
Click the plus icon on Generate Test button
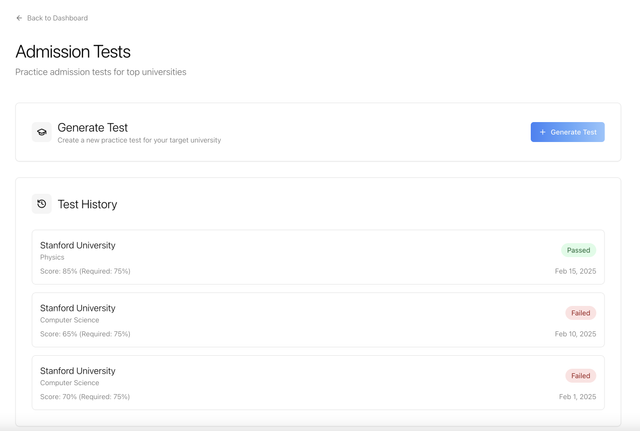(x=543, y=132)
